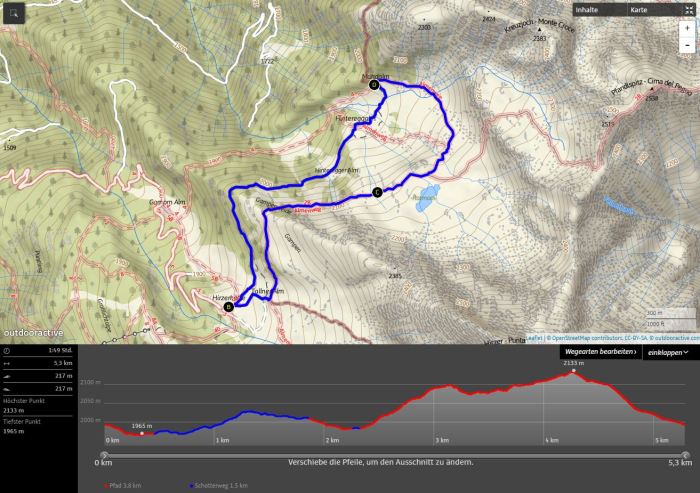Image resolution: width=700 pixels, height=493 pixels.
Task: Click the outdooractive logo
Action: pyautogui.click(x=33, y=333)
